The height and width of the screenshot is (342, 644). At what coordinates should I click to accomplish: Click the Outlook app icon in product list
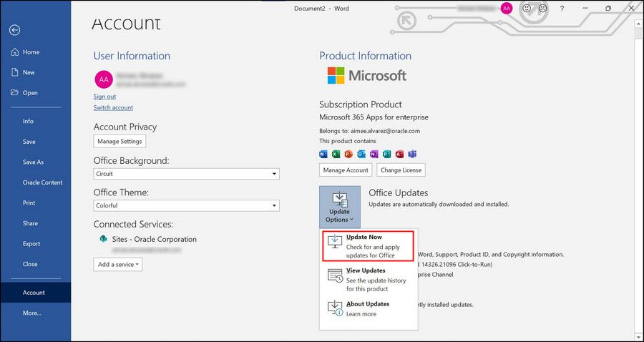tap(361, 154)
